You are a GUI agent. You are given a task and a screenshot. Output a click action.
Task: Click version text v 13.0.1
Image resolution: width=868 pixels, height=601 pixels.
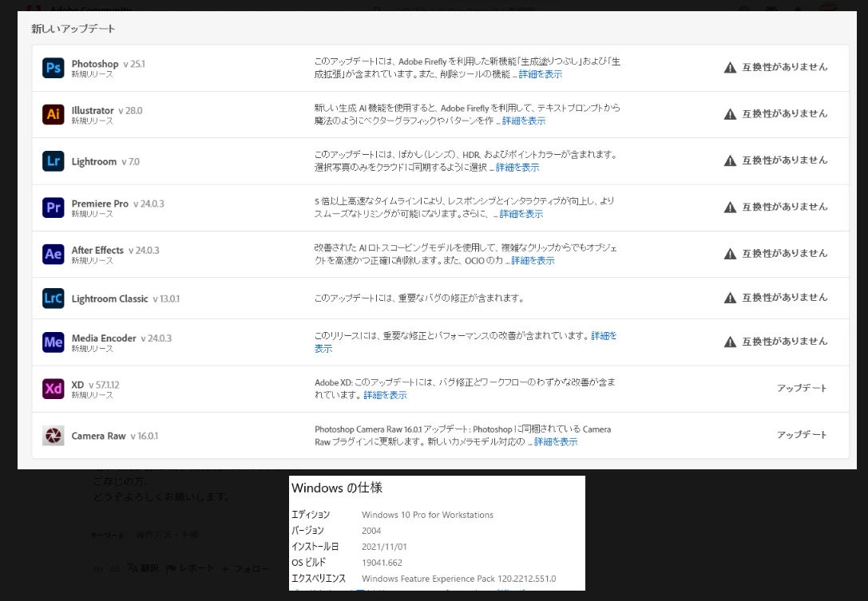(166, 299)
